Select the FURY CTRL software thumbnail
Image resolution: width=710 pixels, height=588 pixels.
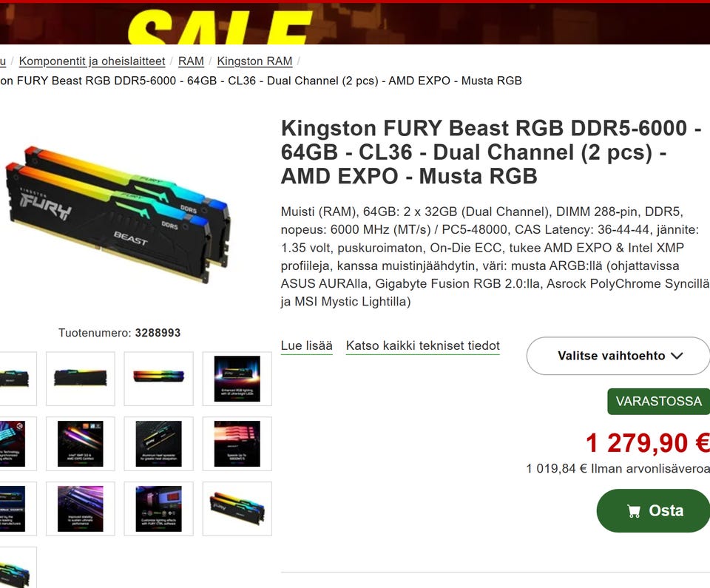(x=158, y=509)
